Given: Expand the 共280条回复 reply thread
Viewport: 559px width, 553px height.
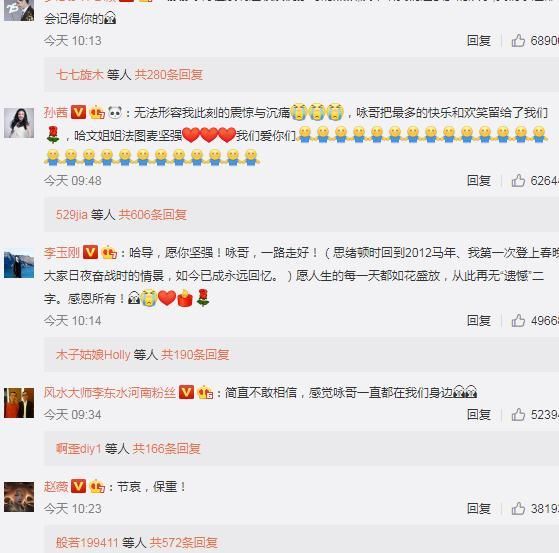Looking at the screenshot, I should coord(169,75).
